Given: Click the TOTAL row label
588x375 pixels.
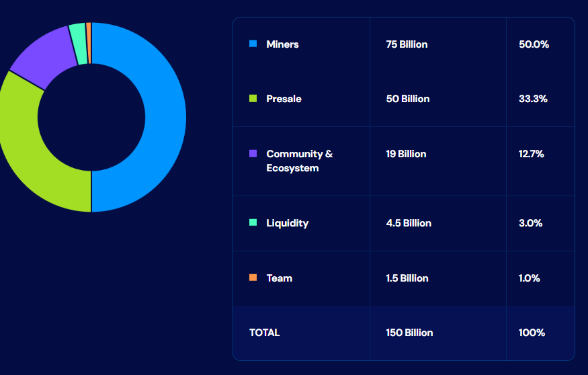Looking at the screenshot, I should [x=264, y=333].
